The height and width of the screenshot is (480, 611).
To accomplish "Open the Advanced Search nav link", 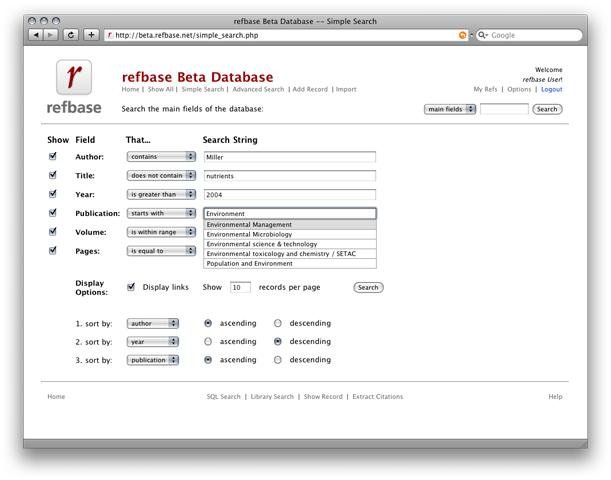I will [x=258, y=89].
